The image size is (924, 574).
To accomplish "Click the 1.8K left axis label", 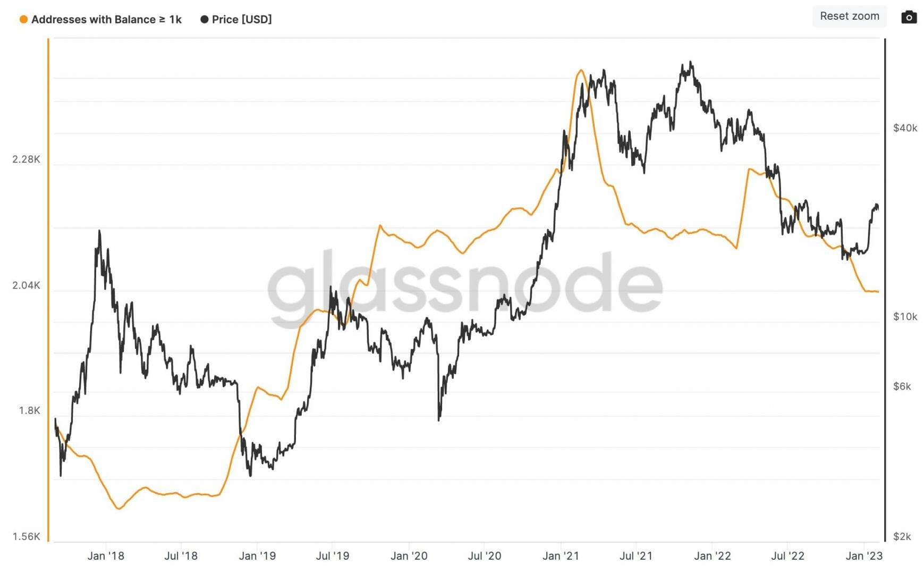I will point(30,410).
